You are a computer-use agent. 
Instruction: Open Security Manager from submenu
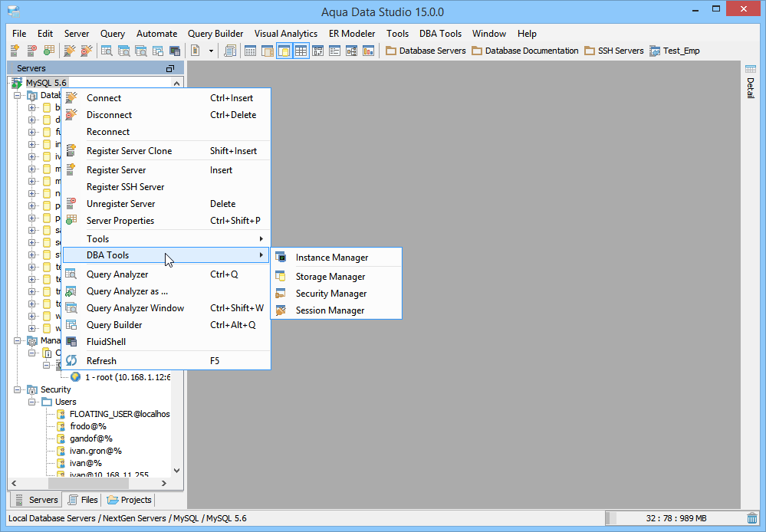[336, 293]
